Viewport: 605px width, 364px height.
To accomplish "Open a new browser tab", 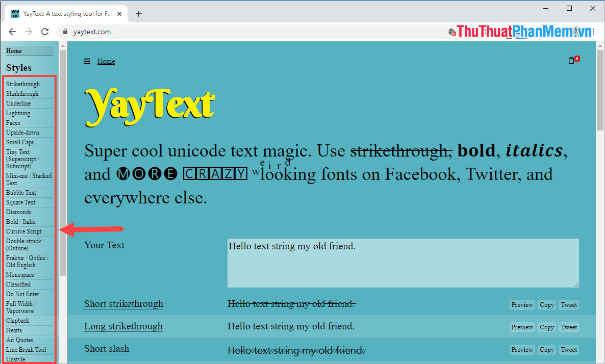I will coord(139,14).
